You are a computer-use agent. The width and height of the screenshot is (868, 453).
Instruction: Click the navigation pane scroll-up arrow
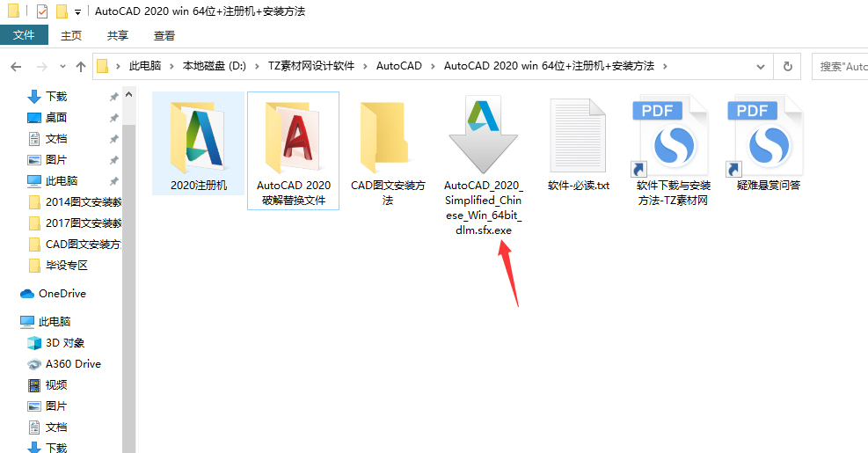129,94
